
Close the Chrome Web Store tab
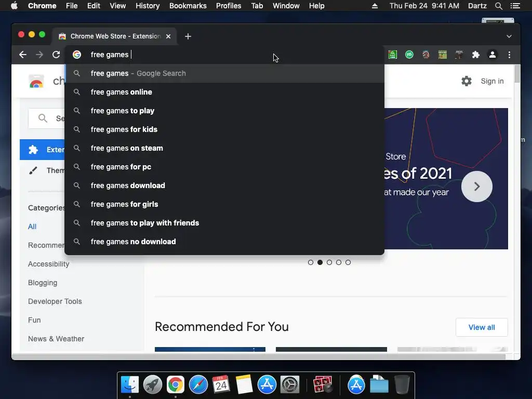click(x=168, y=36)
